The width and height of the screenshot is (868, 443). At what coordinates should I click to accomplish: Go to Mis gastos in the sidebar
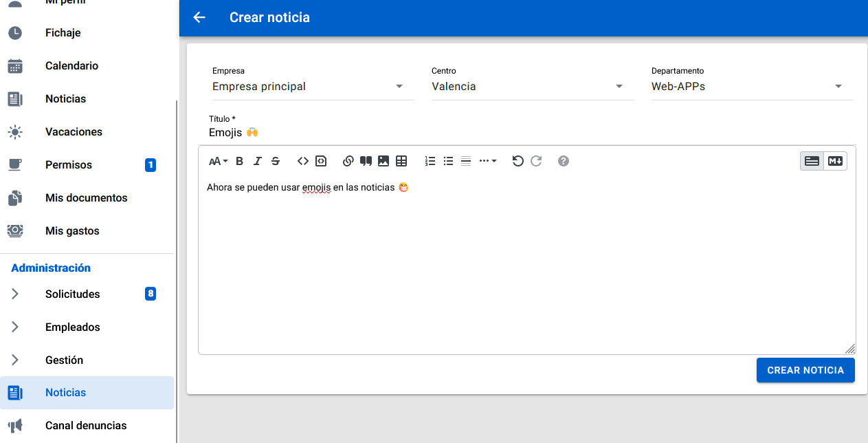[x=72, y=231]
